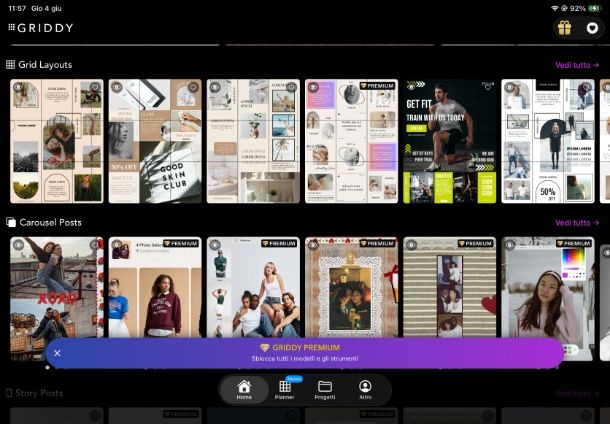Tap Premium badge on maroon sweatshirt carousel
610x424 pixels.
[x=181, y=244]
